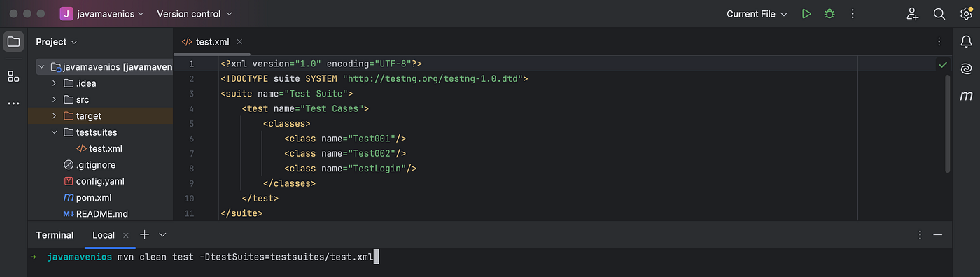Image resolution: width=980 pixels, height=277 pixels.
Task: Click the closing </test> tag
Action: [x=260, y=198]
